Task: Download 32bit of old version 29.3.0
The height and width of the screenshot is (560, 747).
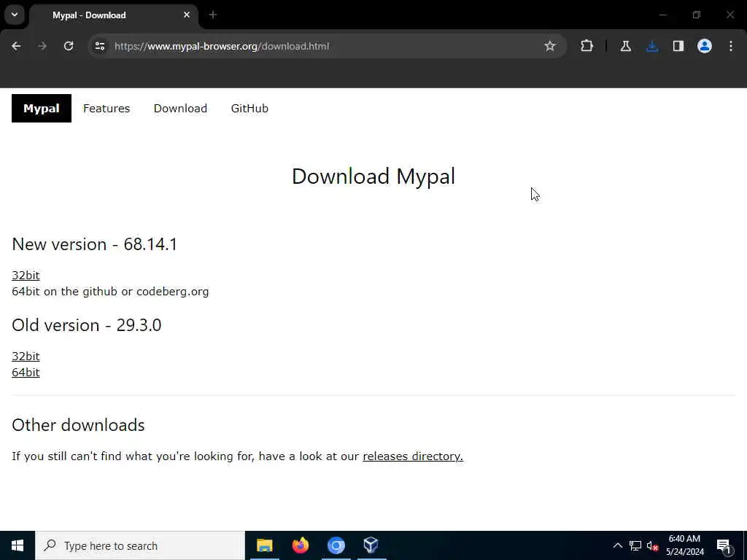Action: (x=26, y=356)
